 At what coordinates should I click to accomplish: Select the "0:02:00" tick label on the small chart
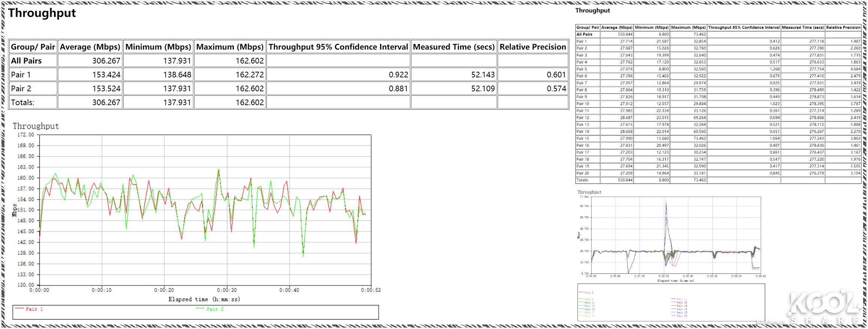click(x=664, y=276)
